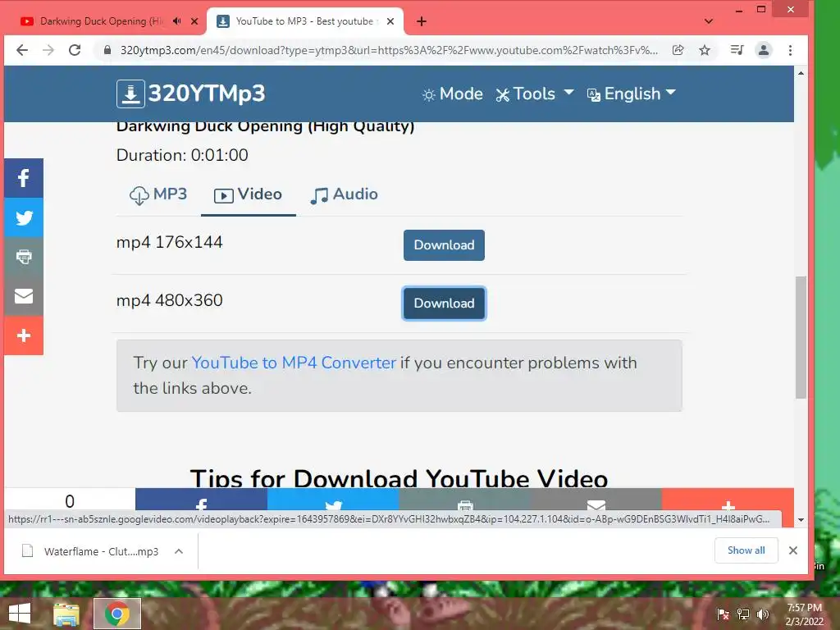Click the bottom bar Facebook share button
Viewport: 840px width, 630px height.
(x=202, y=500)
